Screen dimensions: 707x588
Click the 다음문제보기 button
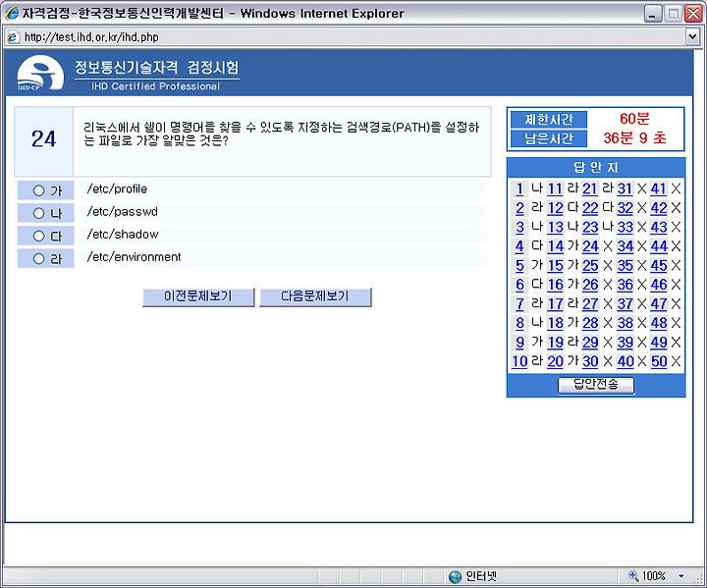(315, 296)
